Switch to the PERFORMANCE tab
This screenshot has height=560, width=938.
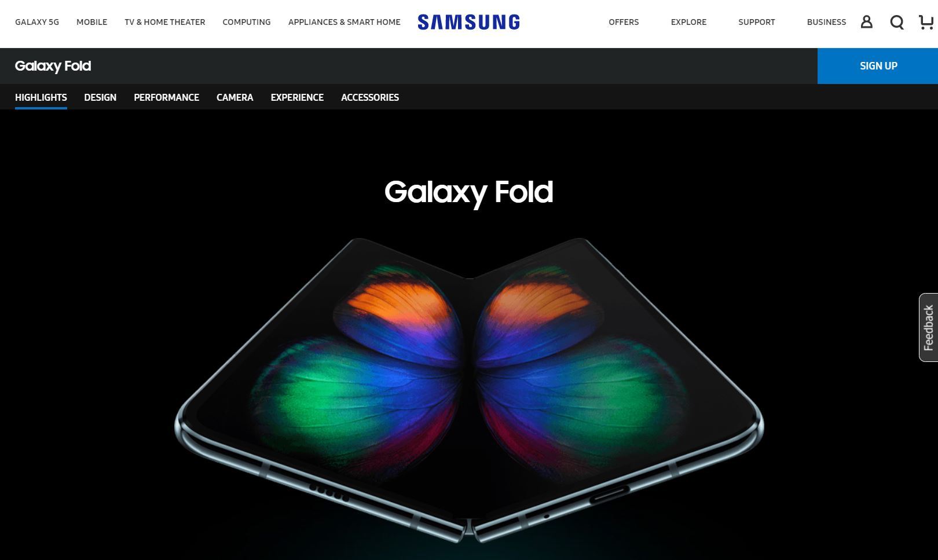point(166,97)
